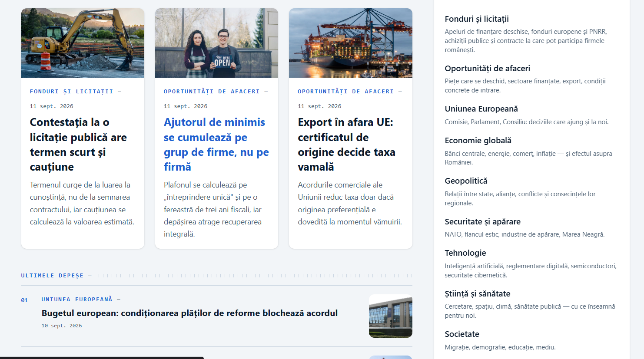Open sidebar category 'Oportunități de afaceri'

coord(488,69)
